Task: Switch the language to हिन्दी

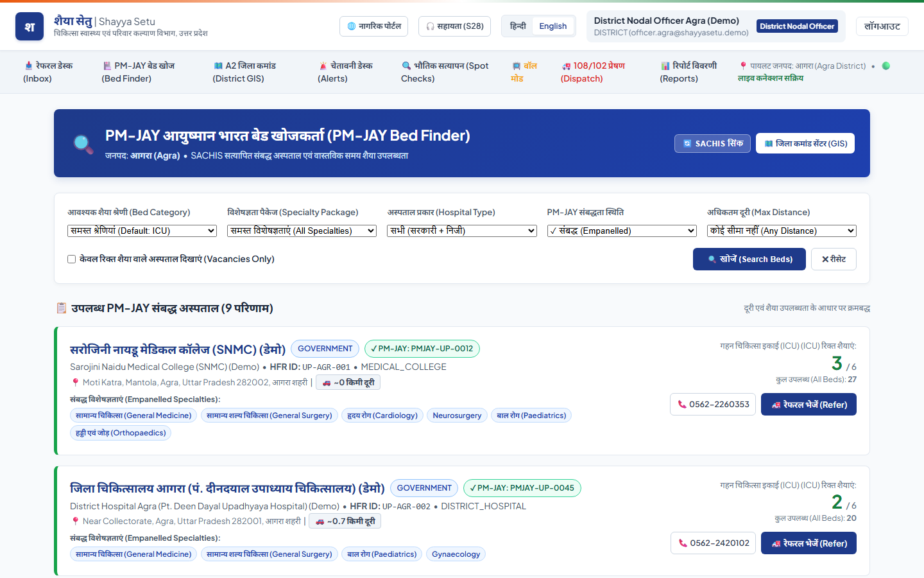Action: pyautogui.click(x=518, y=26)
